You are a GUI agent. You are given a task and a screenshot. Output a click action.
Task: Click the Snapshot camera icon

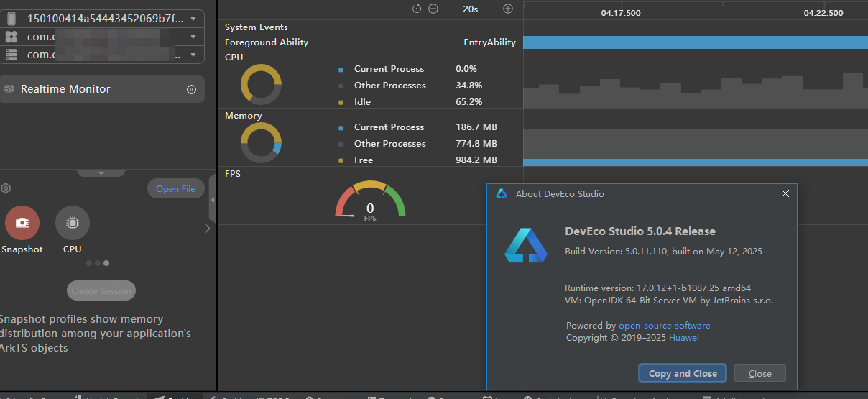coord(22,223)
